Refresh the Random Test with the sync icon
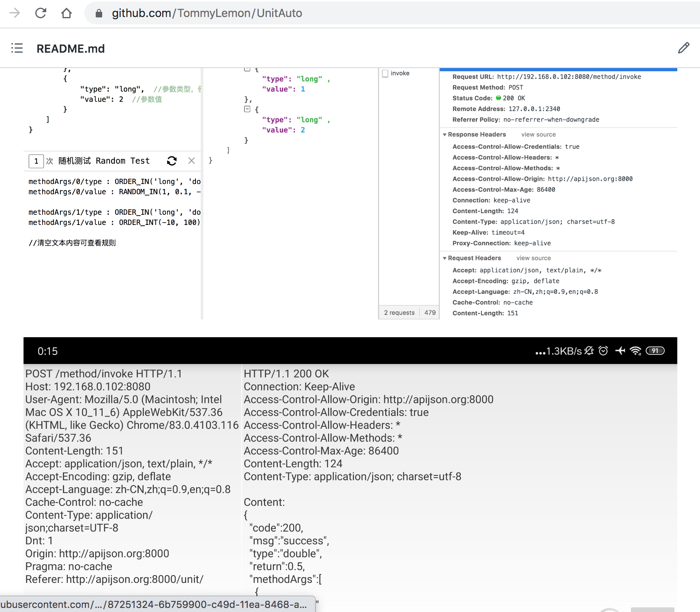 [x=172, y=161]
